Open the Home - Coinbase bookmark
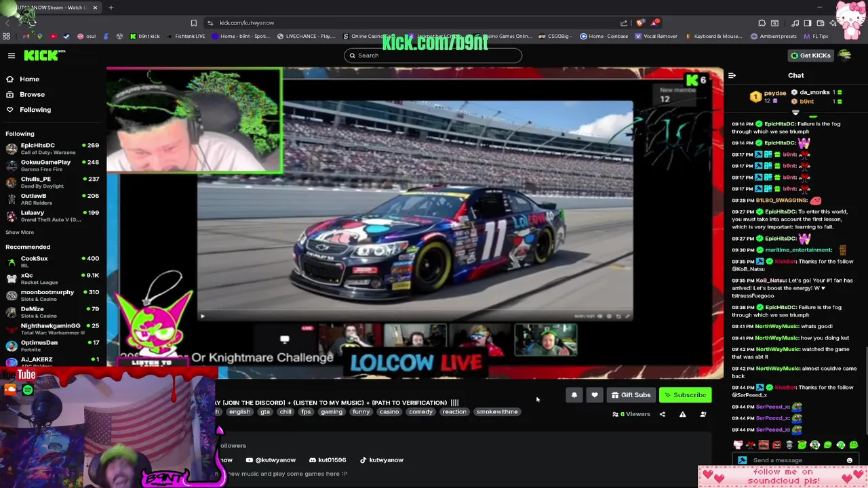Screen dimensions: 868x488 pyautogui.click(x=604, y=37)
